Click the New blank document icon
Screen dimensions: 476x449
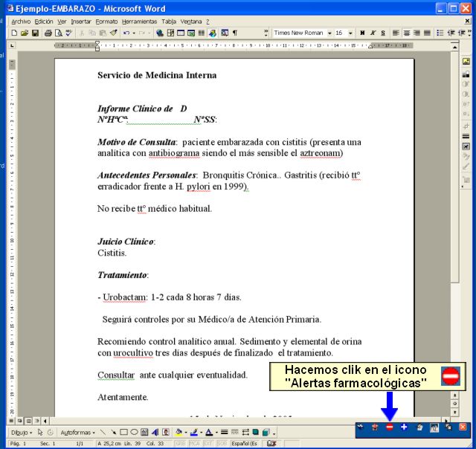[14, 33]
